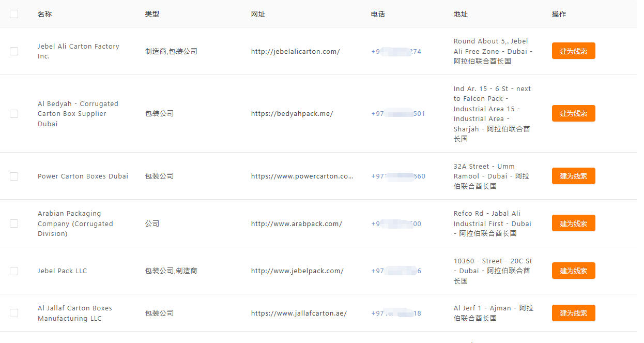Open http://www.arabpack.com/ link

click(296, 223)
